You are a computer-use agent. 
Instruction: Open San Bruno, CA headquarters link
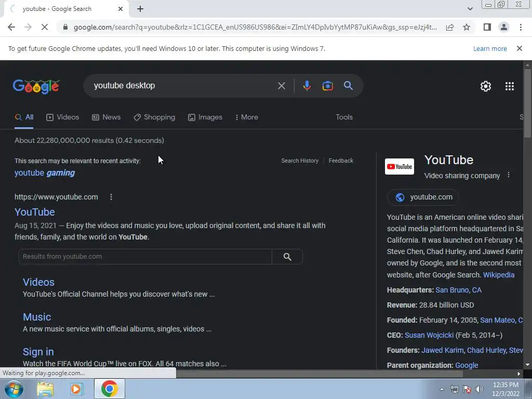(458, 290)
